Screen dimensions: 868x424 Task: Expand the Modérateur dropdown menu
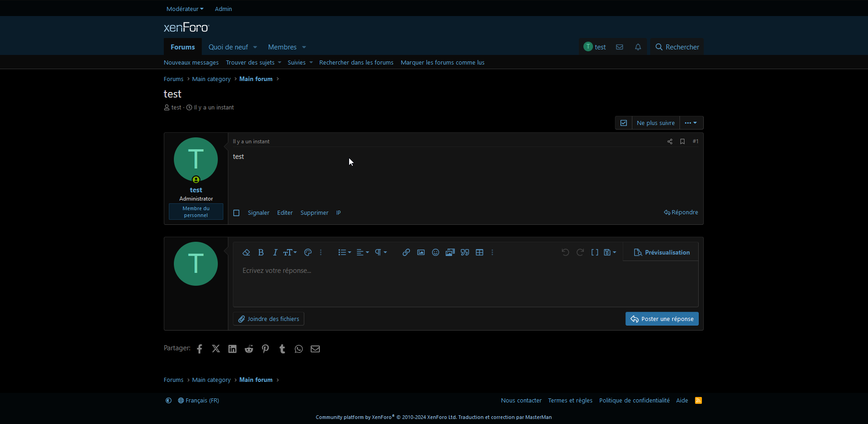point(185,9)
